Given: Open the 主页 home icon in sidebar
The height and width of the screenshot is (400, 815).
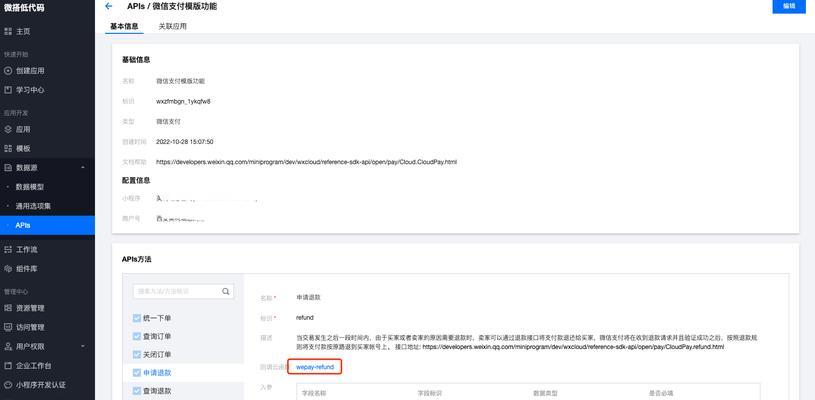Looking at the screenshot, I should coord(8,32).
